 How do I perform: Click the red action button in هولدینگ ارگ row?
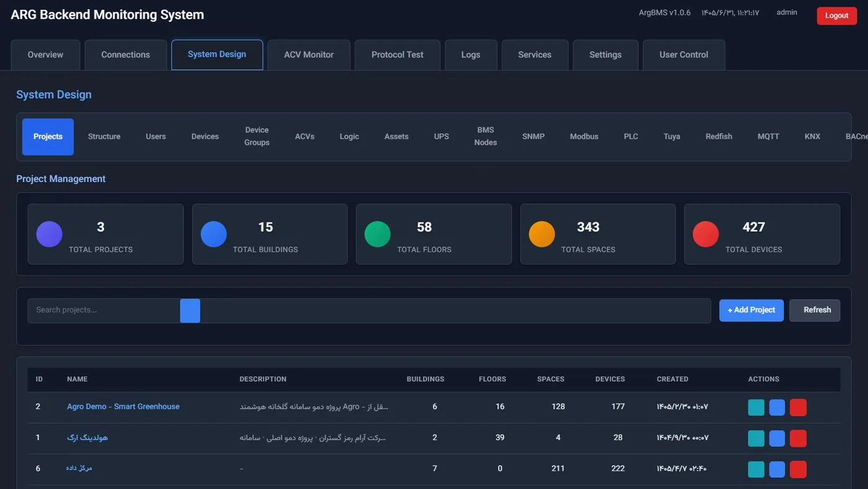click(x=798, y=438)
